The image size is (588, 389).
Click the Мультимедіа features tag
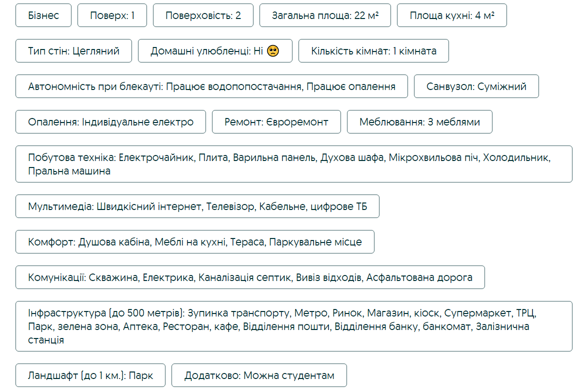coord(197,206)
